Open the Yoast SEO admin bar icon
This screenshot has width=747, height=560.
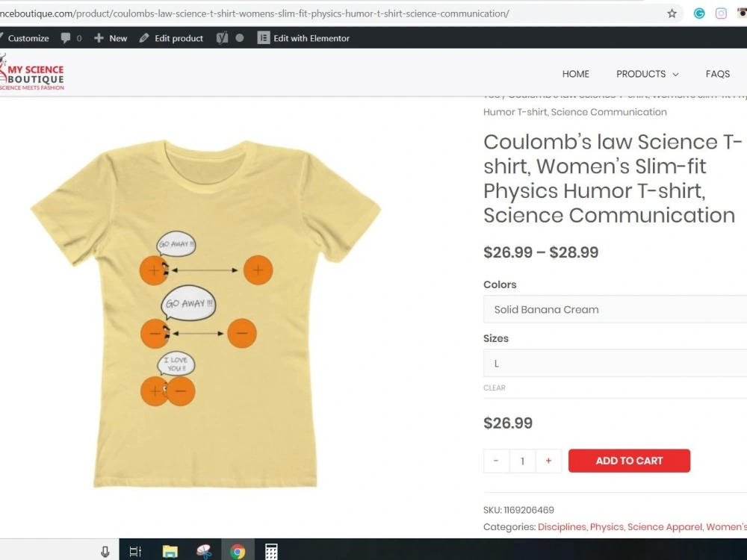(222, 38)
